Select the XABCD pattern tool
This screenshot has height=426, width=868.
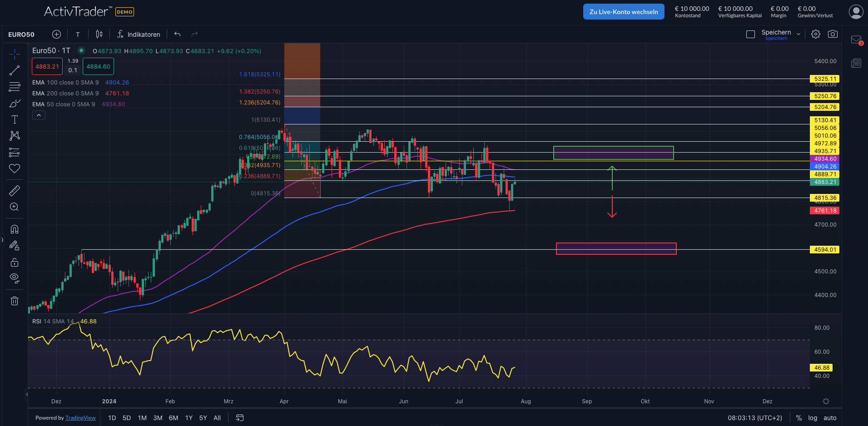click(15, 136)
